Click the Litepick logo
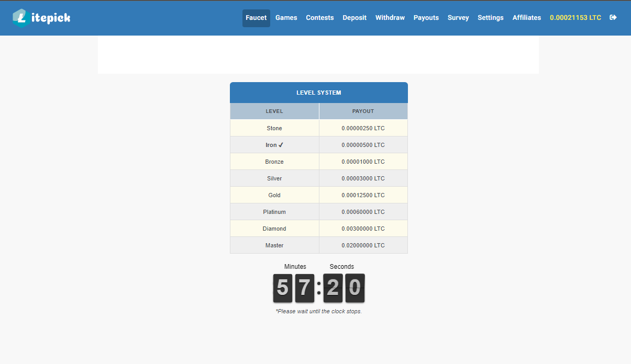631x364 pixels. coord(41,17)
